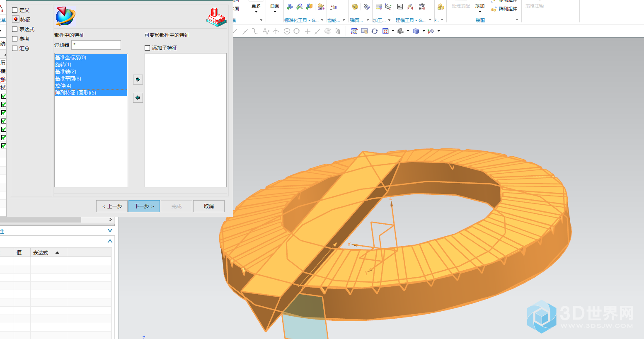Screen dimensions: 644x339
Task: Click the 上一步 back button
Action: (x=112, y=206)
